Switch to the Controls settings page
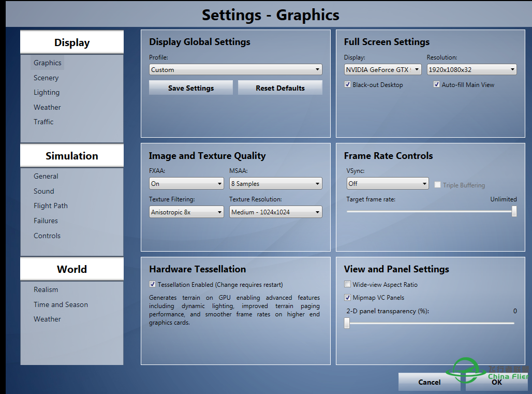Viewport: 532px width, 394px height. [x=47, y=236]
